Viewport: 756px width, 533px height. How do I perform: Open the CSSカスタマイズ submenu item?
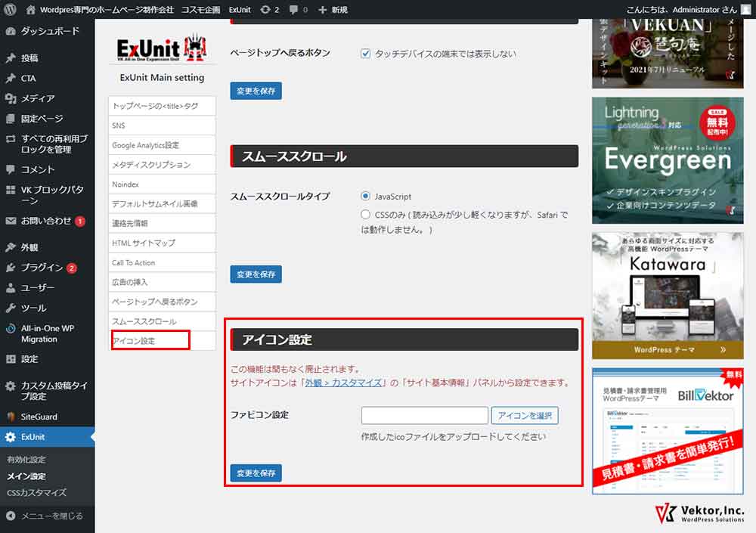[36, 493]
